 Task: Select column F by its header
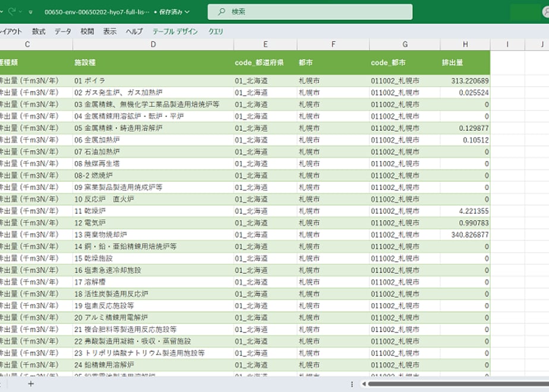coord(333,45)
